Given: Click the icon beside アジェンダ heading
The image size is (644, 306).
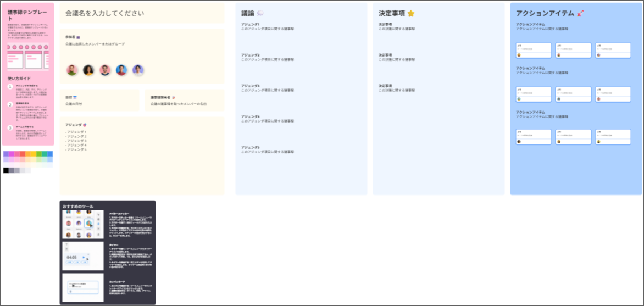Looking at the screenshot, I should tap(85, 125).
